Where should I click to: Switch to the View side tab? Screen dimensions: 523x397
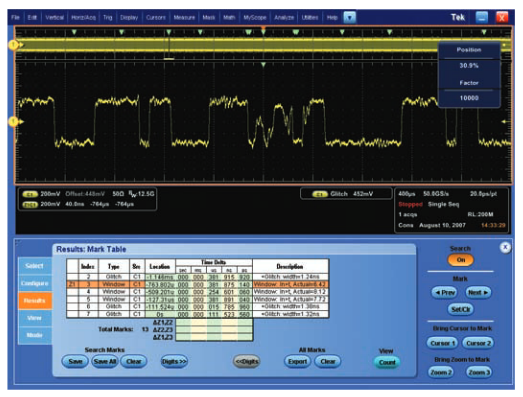click(x=35, y=318)
